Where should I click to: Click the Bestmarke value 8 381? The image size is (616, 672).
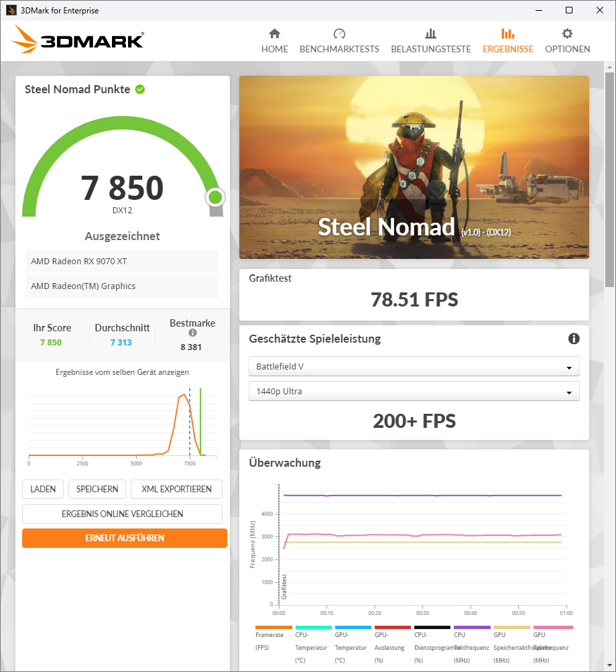(191, 347)
